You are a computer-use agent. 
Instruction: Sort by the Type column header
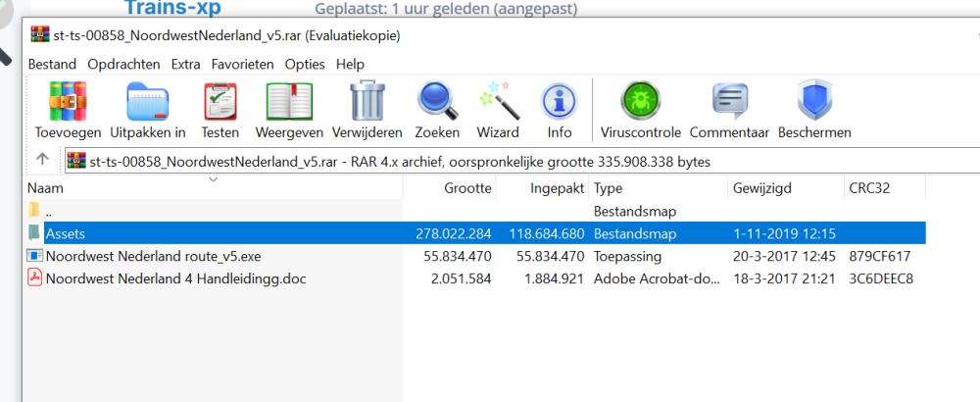[659, 188]
